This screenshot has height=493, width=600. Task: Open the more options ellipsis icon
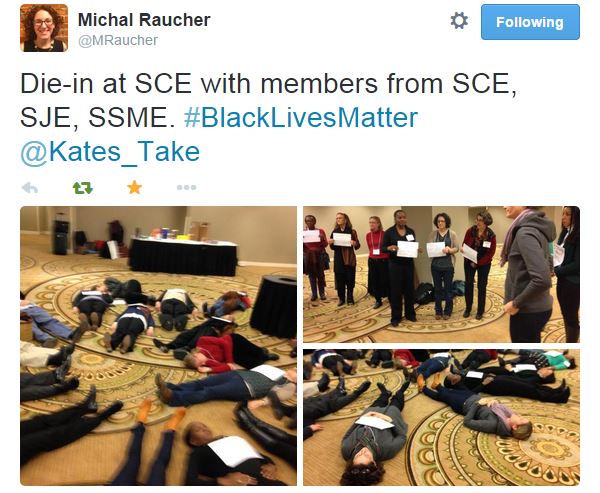(186, 188)
